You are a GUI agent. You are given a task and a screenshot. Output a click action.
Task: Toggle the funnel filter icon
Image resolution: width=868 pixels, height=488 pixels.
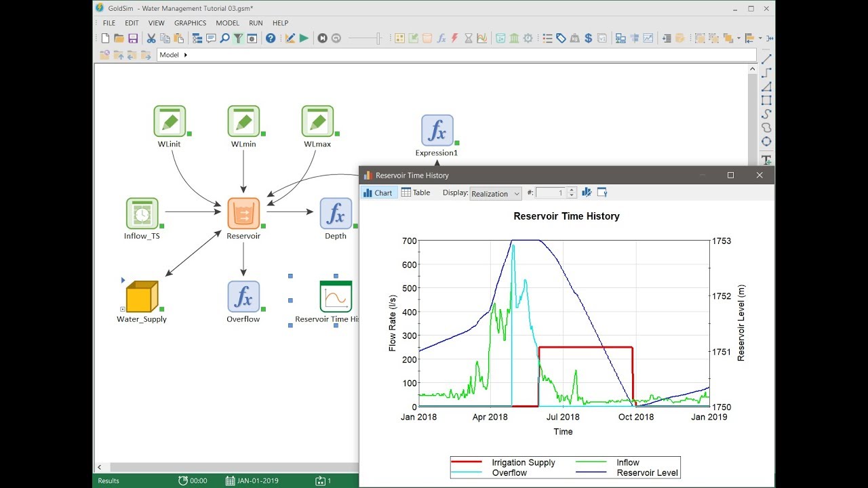pyautogui.click(x=238, y=39)
